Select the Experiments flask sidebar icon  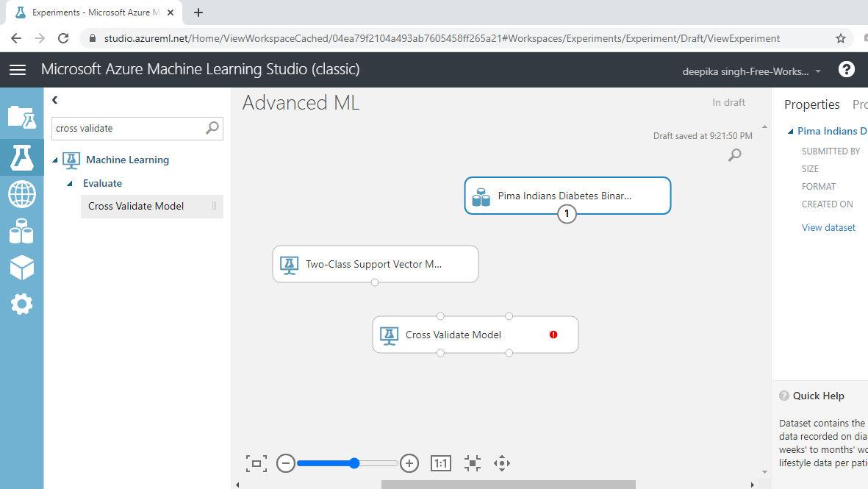21,158
